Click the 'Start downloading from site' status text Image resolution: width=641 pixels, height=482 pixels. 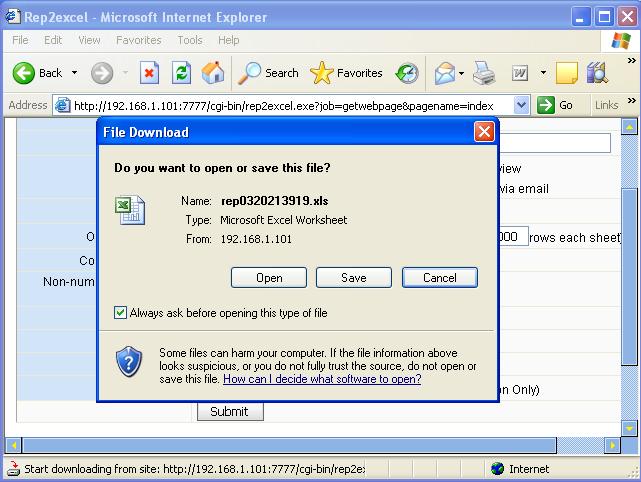click(x=195, y=469)
